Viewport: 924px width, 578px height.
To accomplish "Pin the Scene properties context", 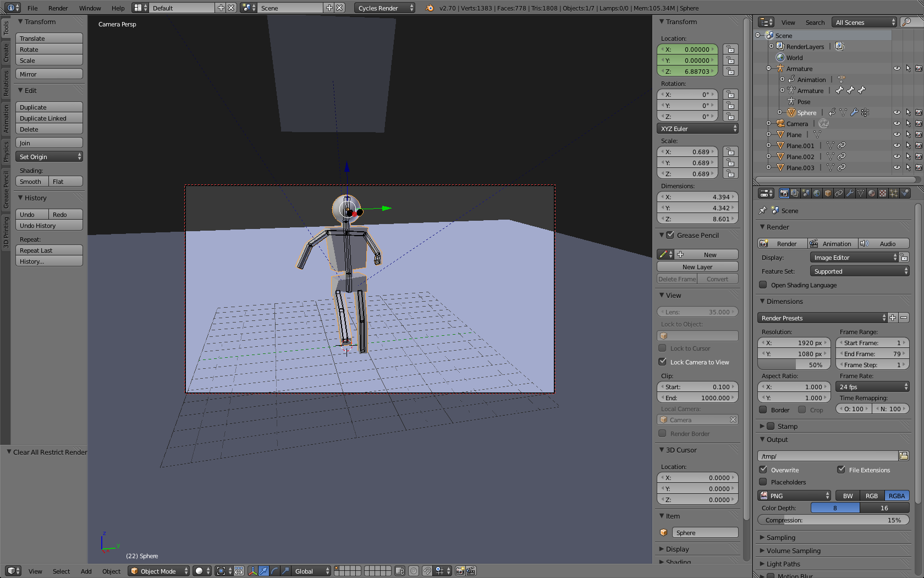I will click(762, 210).
